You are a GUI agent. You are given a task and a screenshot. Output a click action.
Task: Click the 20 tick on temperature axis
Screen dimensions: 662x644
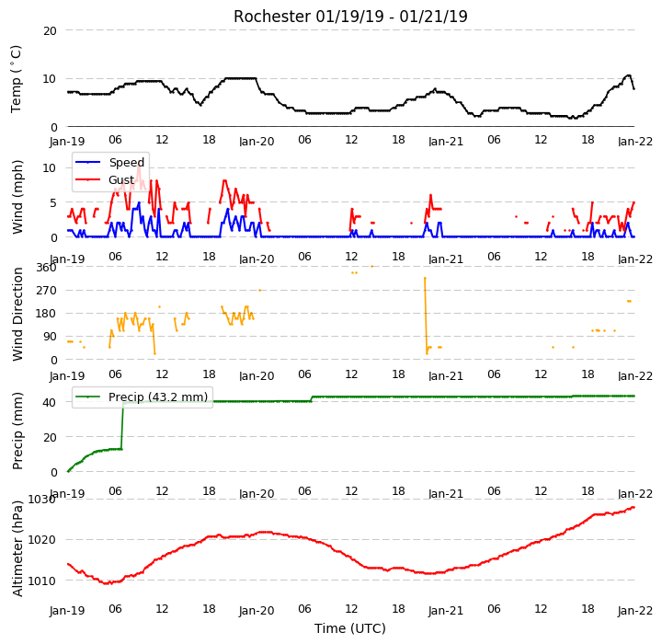(x=50, y=31)
